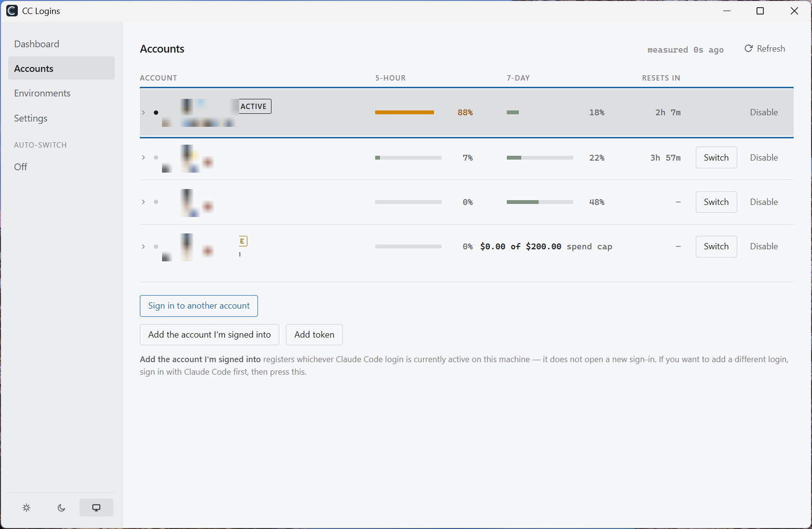Disable the account with 22% 7-day usage
Image resolution: width=812 pixels, height=529 pixels.
point(764,158)
